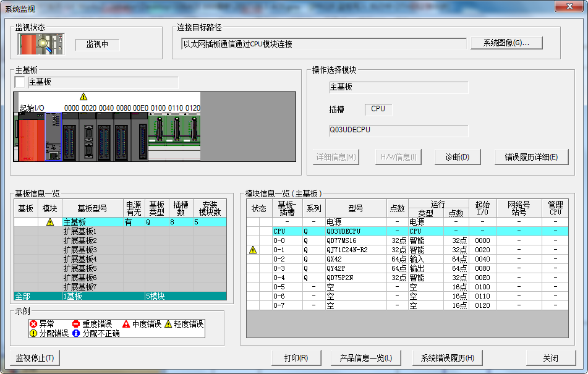Open 系统图像(G) system image

pos(506,43)
